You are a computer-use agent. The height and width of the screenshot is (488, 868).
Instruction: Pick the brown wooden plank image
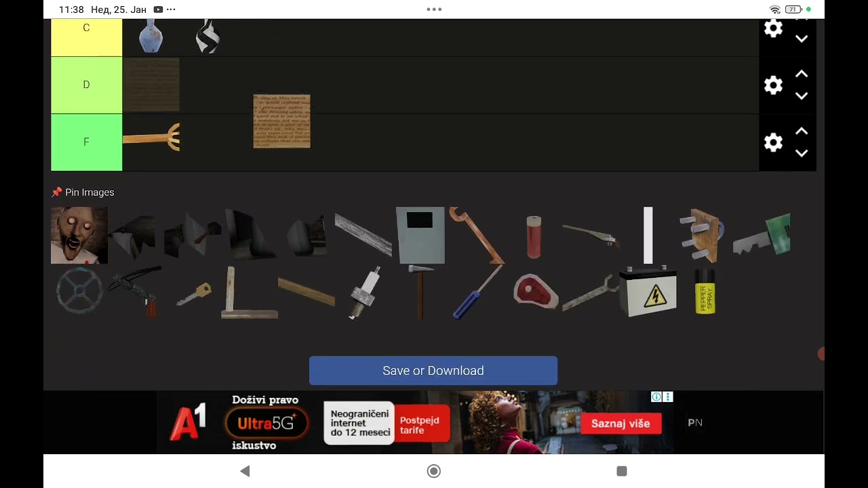pyautogui.click(x=307, y=291)
